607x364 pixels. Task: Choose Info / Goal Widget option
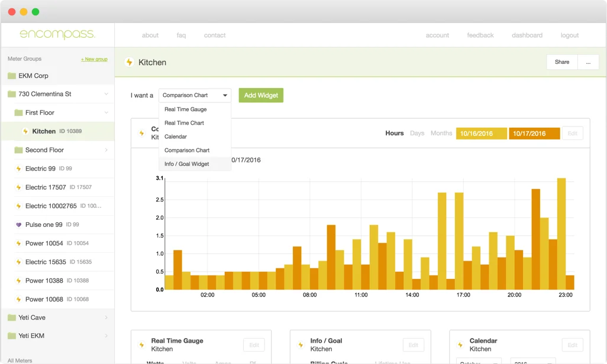[x=195, y=164]
